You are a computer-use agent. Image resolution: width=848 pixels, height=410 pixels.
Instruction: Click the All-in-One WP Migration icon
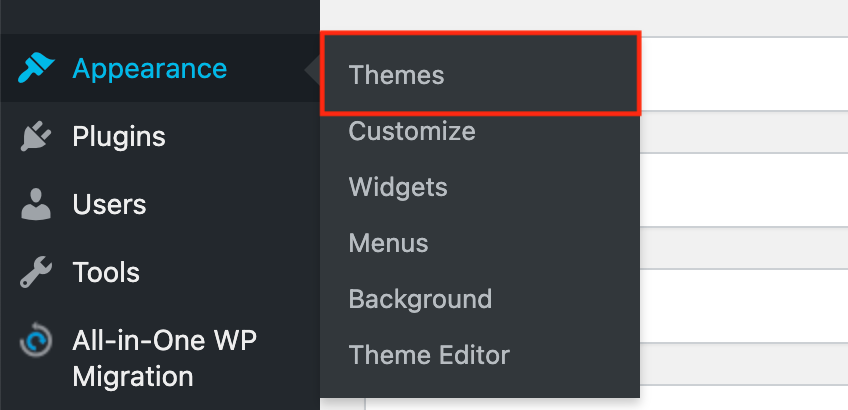[36, 343]
